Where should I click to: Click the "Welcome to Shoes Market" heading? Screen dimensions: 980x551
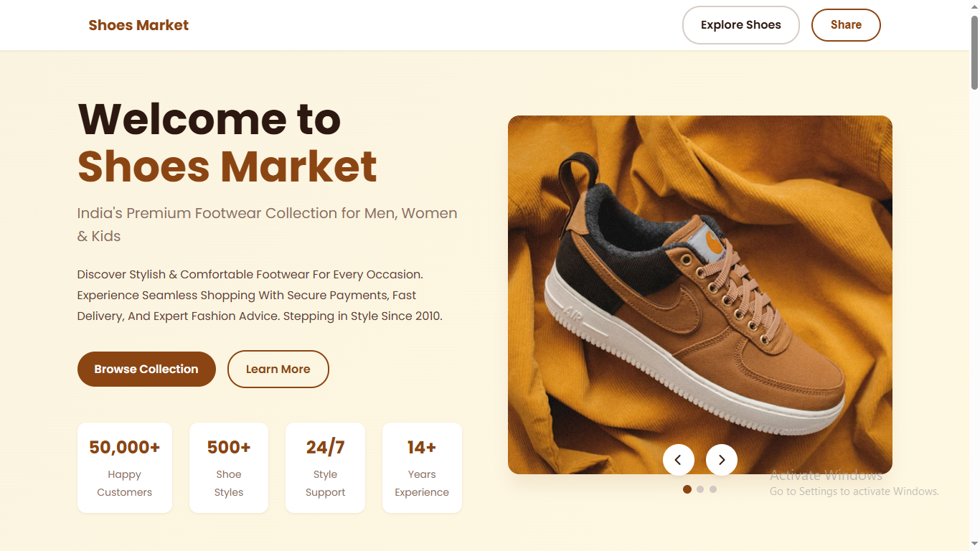point(227,142)
